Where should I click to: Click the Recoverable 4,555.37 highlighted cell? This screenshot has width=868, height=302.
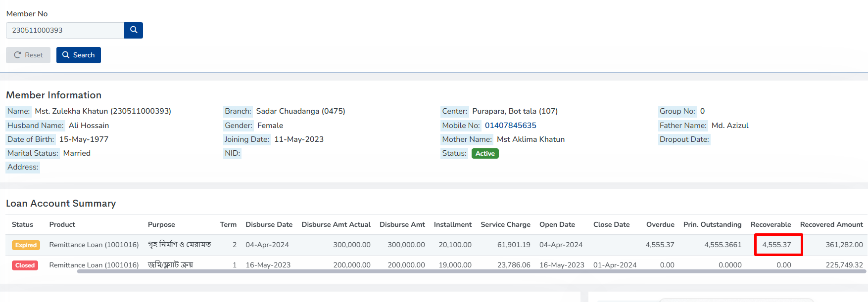777,245
